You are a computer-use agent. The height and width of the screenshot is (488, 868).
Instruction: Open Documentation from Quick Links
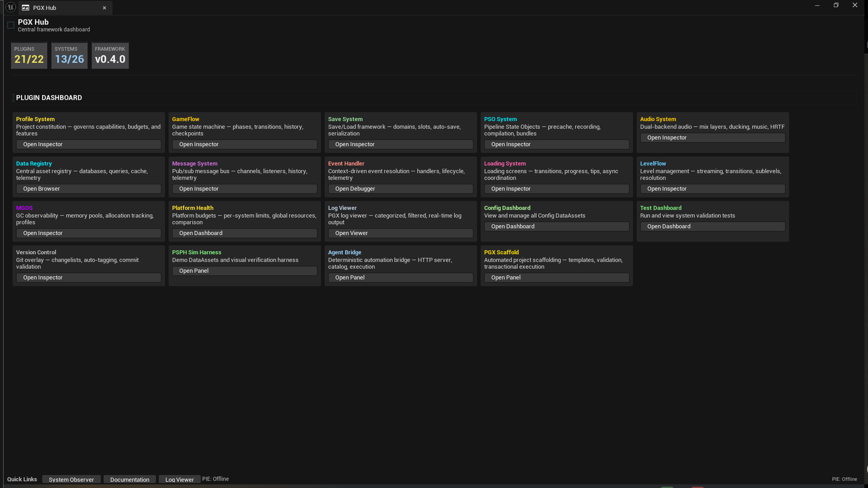pos(130,479)
